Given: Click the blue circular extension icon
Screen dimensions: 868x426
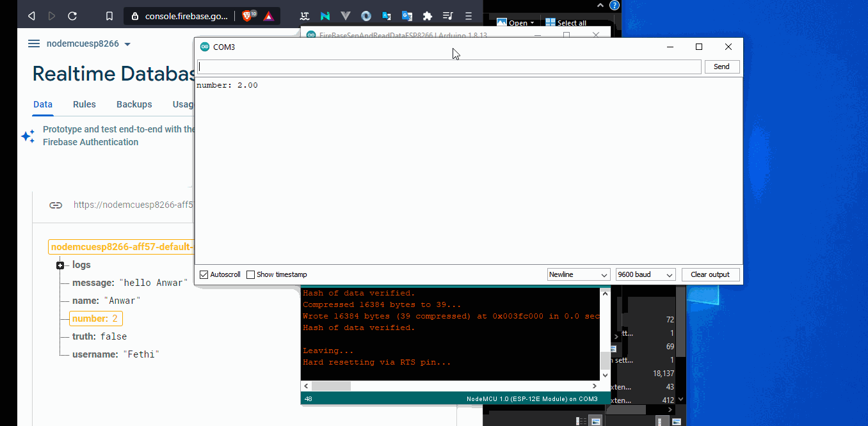Looking at the screenshot, I should click(366, 16).
